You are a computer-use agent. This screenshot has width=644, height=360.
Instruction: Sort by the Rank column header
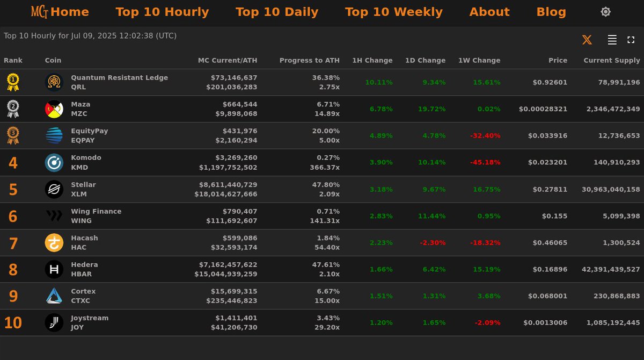13,60
